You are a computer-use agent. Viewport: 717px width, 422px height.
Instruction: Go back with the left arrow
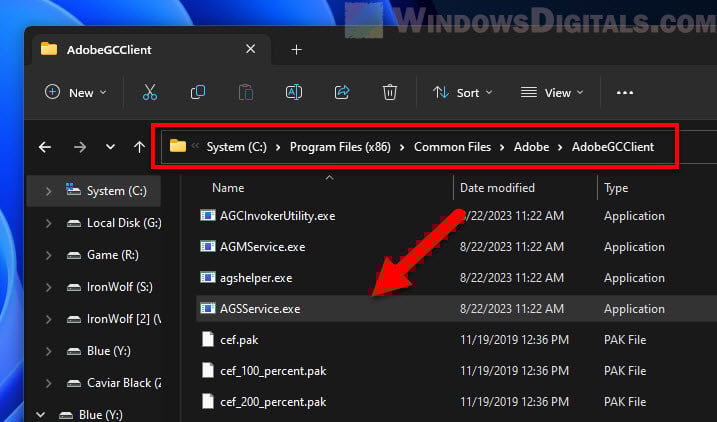tap(45, 147)
